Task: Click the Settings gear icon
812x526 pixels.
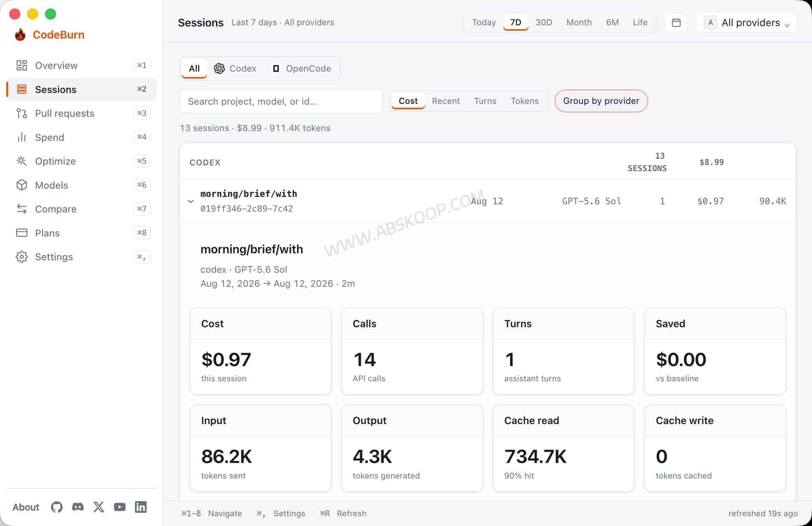Action: point(22,257)
